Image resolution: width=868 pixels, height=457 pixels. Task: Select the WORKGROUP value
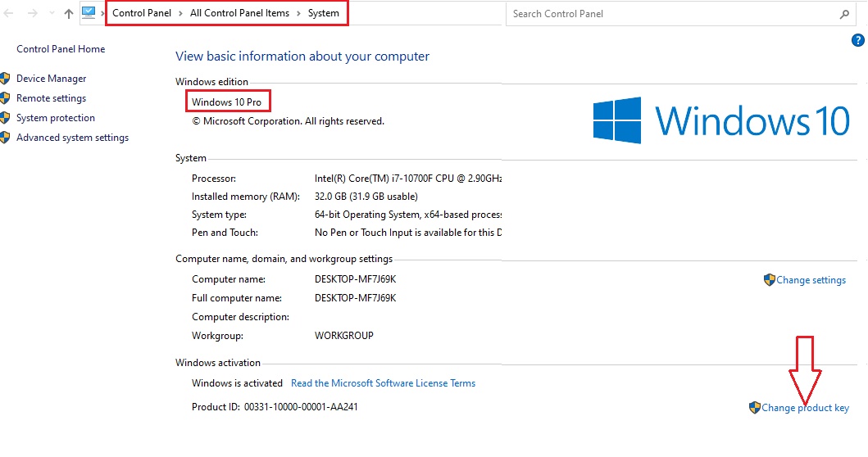pos(343,336)
